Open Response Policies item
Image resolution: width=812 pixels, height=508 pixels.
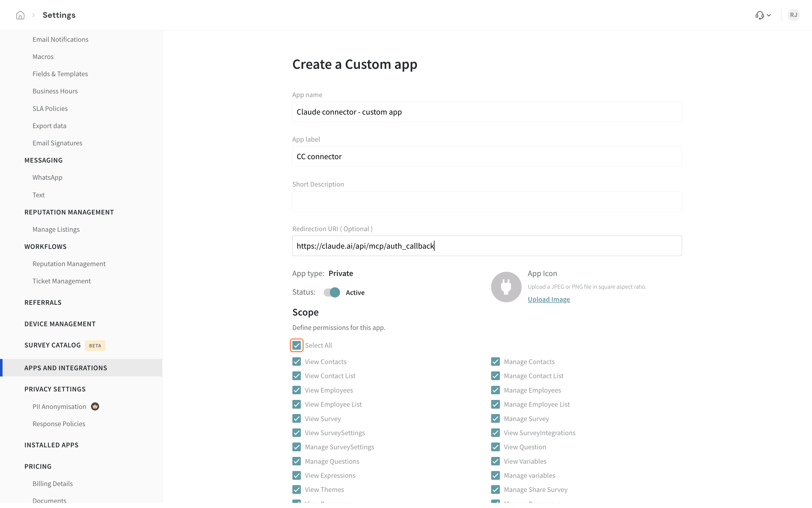(x=59, y=424)
